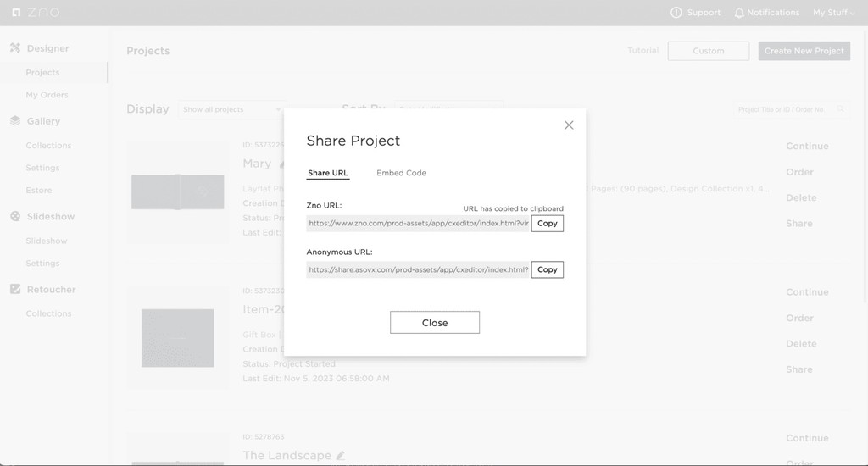The width and height of the screenshot is (868, 466).
Task: Select the Share URL tab
Action: (x=328, y=173)
